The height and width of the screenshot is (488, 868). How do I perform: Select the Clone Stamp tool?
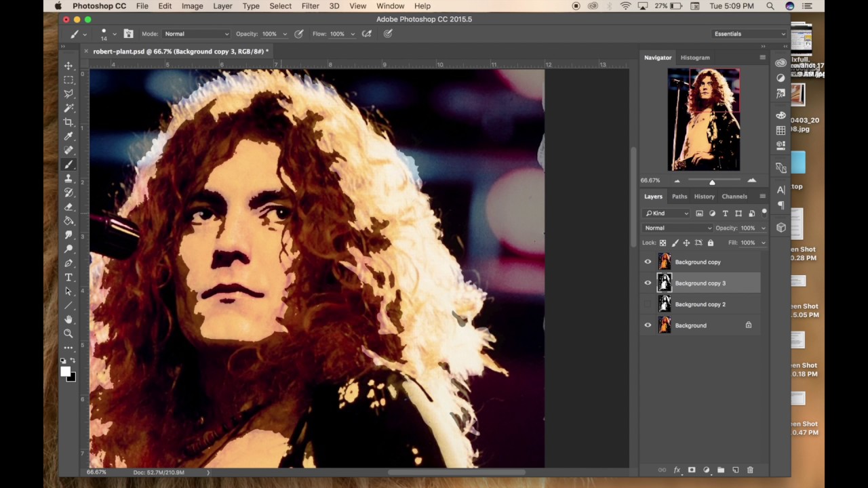(x=68, y=178)
